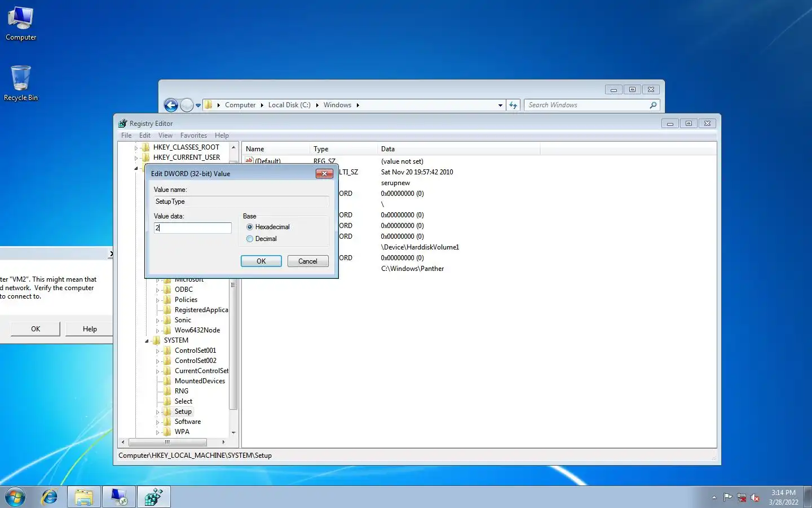Image resolution: width=812 pixels, height=508 pixels.
Task: Expand the HKEY_CURRENT_USER tree node
Action: tap(136, 158)
